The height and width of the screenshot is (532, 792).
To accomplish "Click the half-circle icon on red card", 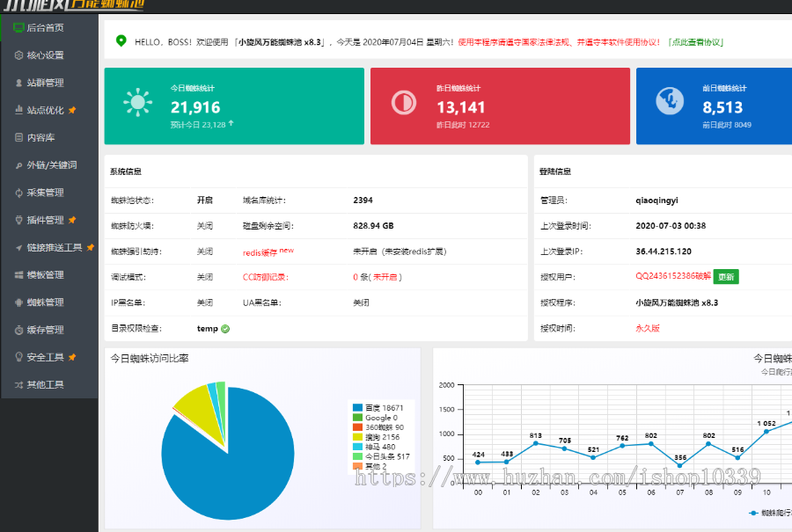I will point(403,103).
